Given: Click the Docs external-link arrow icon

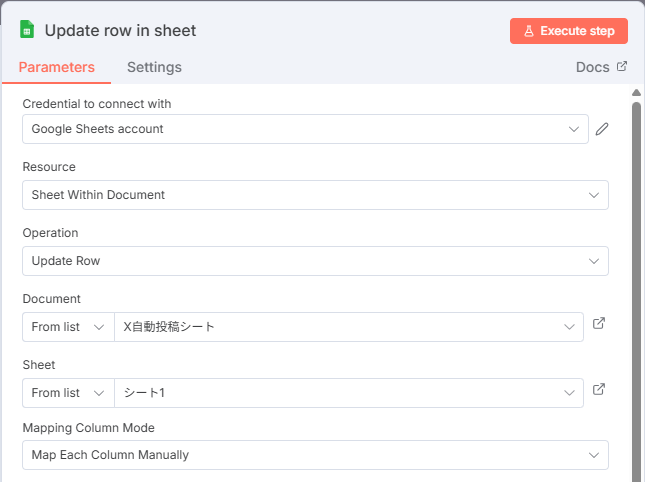Looking at the screenshot, I should (622, 67).
